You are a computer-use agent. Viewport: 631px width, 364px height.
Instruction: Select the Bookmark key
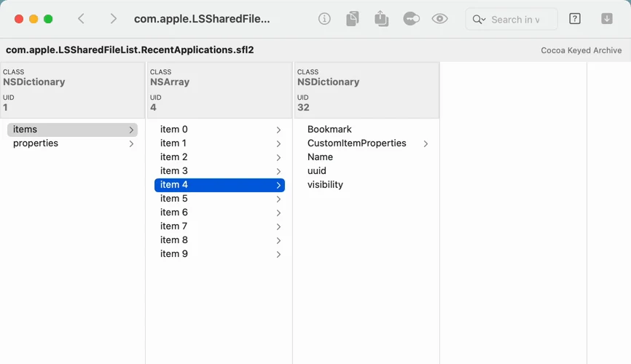[329, 130]
